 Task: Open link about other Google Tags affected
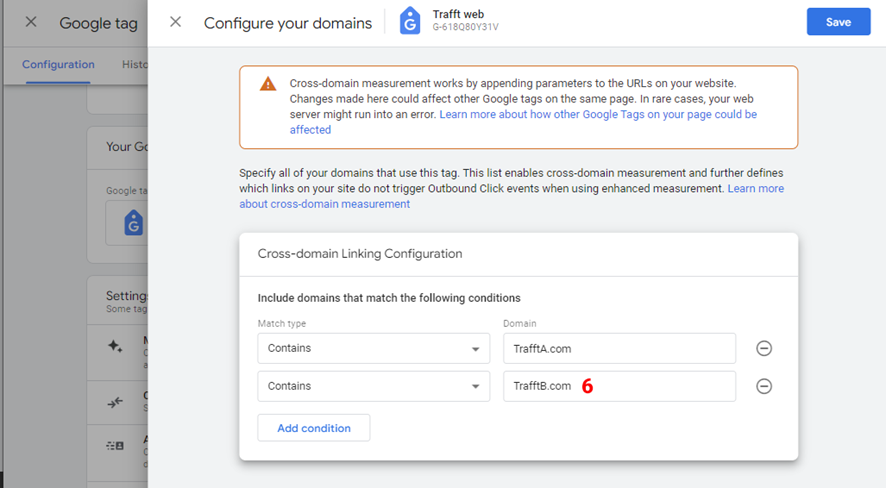coord(598,115)
